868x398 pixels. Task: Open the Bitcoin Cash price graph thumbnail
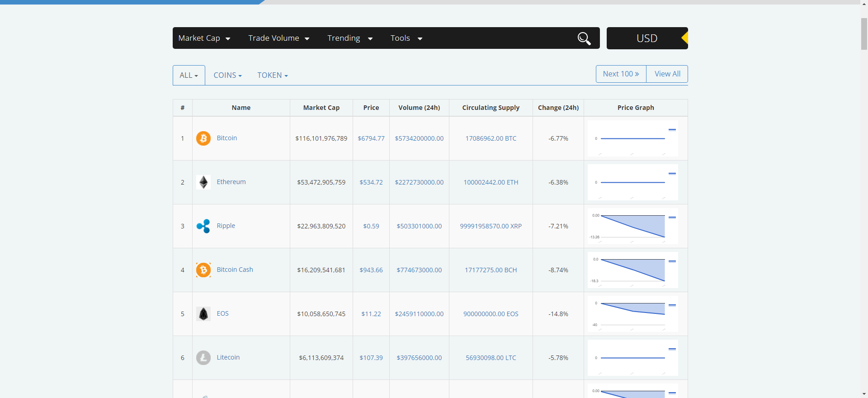coord(632,270)
